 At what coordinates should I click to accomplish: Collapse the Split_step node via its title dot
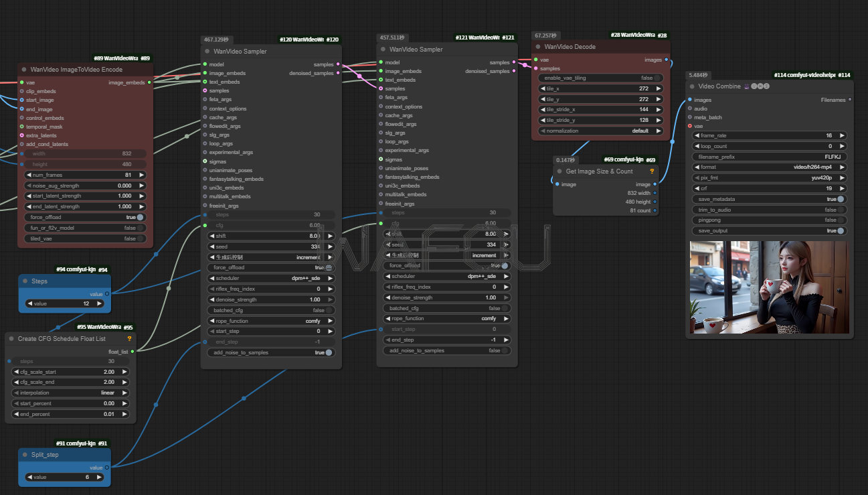click(25, 454)
